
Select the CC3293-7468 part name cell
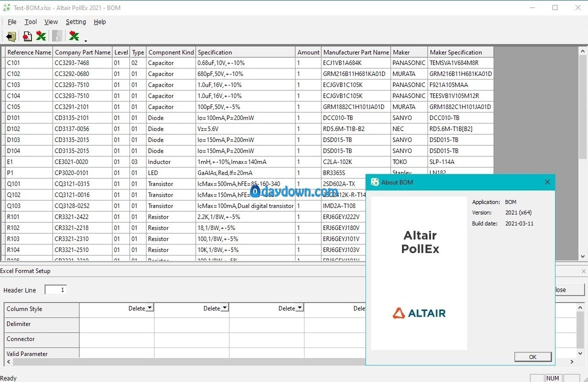pos(82,63)
